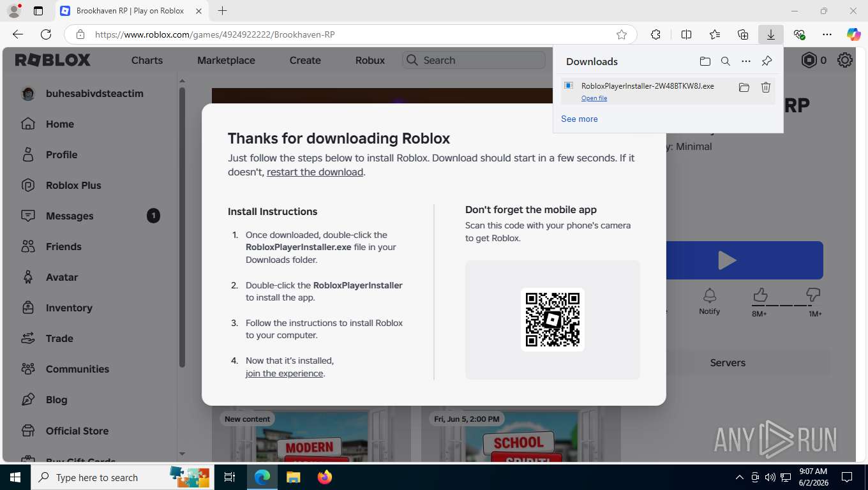Launch Copilot from the toolbar
Image resolution: width=868 pixels, height=490 pixels.
point(853,34)
